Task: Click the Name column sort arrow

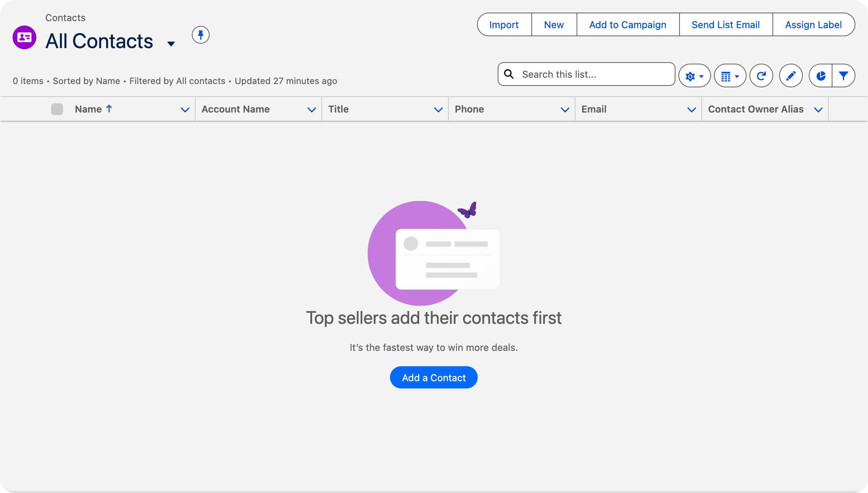Action: point(109,108)
